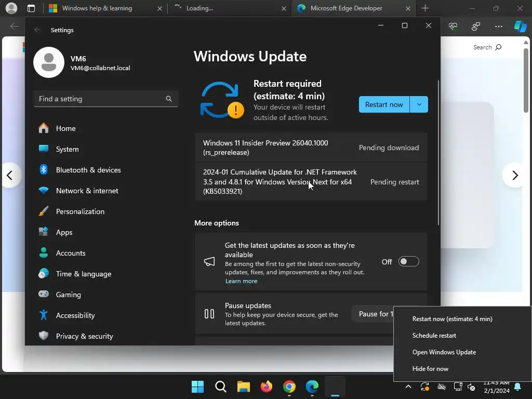Screen dimensions: 532x399
Task: Select Hide for now menu item
Action: point(430,368)
